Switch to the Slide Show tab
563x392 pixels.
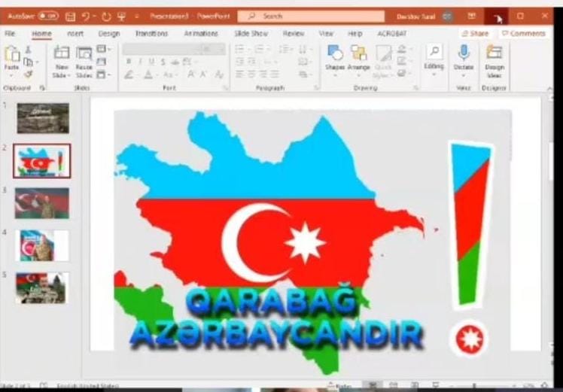251,33
